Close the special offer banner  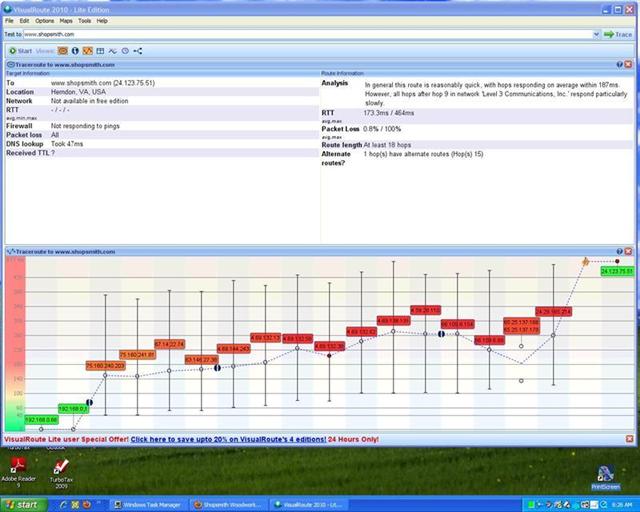click(x=629, y=439)
